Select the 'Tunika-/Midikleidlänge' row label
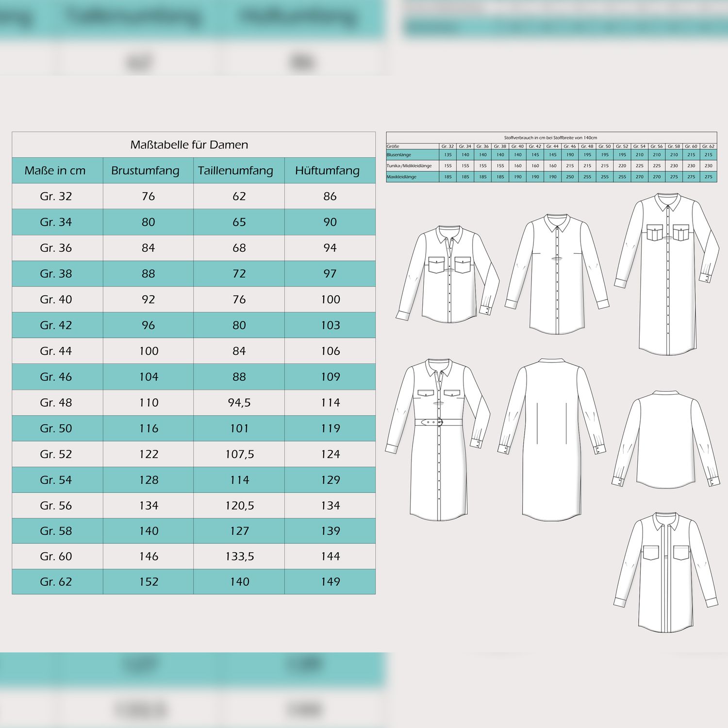Viewport: 728px width, 728px height. click(409, 166)
